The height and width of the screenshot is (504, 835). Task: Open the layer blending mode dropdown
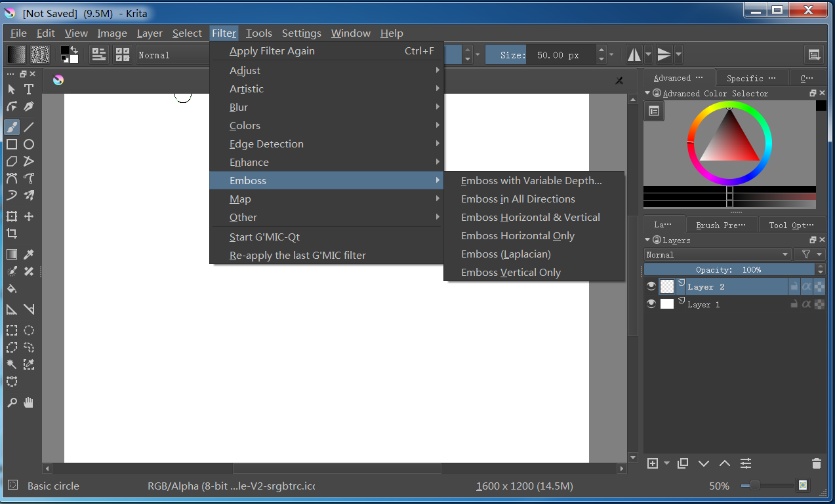[x=718, y=254]
